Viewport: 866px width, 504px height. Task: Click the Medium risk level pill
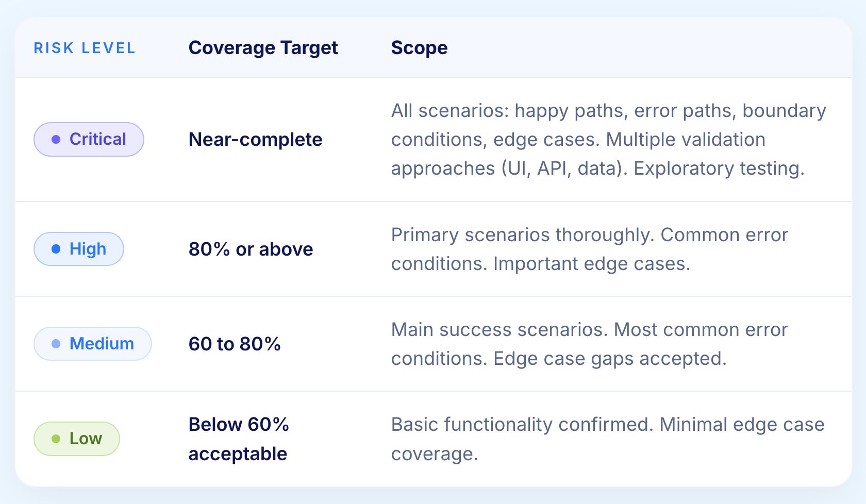click(93, 344)
